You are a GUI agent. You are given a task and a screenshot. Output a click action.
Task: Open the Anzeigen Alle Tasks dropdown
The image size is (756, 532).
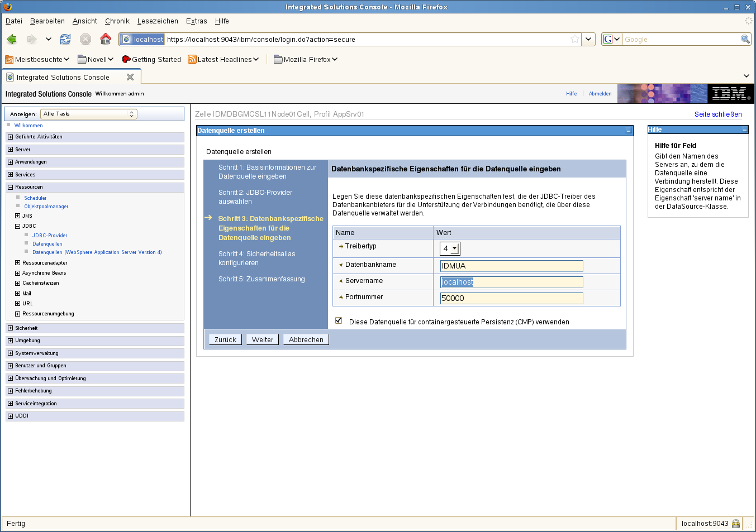(x=89, y=114)
